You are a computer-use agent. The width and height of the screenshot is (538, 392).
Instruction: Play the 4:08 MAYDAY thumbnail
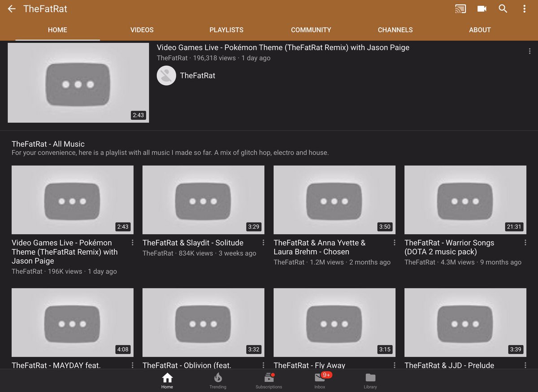click(73, 322)
